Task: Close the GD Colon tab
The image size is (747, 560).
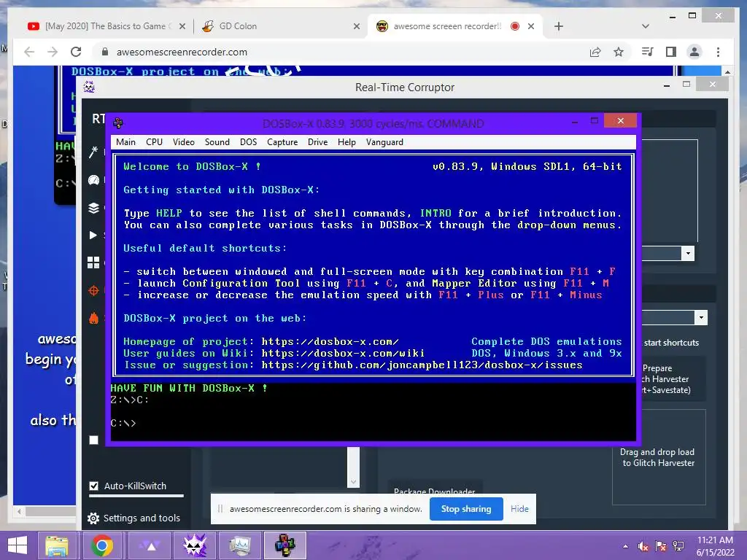Action: coord(356,26)
